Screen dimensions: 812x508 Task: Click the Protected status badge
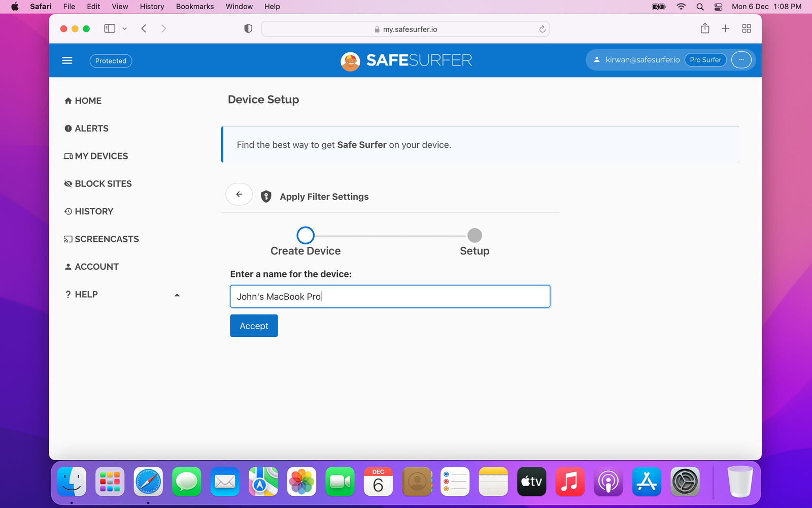coord(111,61)
